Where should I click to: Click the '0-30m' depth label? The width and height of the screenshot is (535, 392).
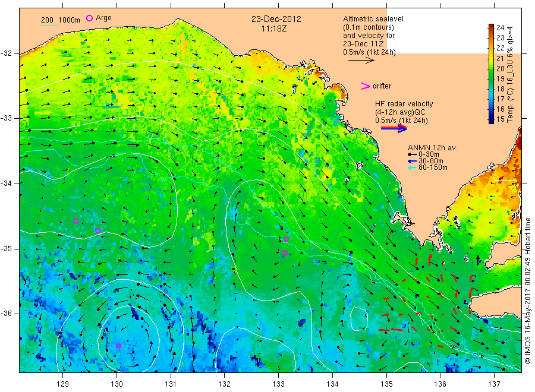[429, 154]
